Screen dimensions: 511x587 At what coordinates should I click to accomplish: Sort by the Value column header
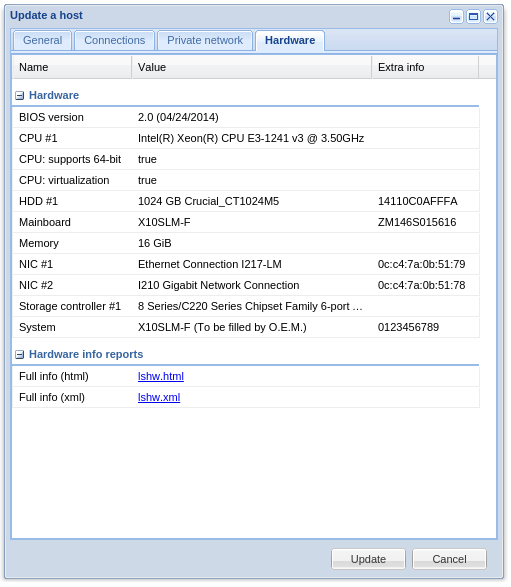tap(252, 67)
